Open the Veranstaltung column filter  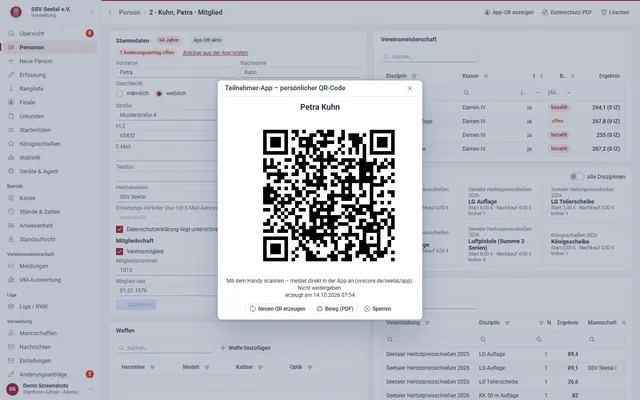click(427, 323)
